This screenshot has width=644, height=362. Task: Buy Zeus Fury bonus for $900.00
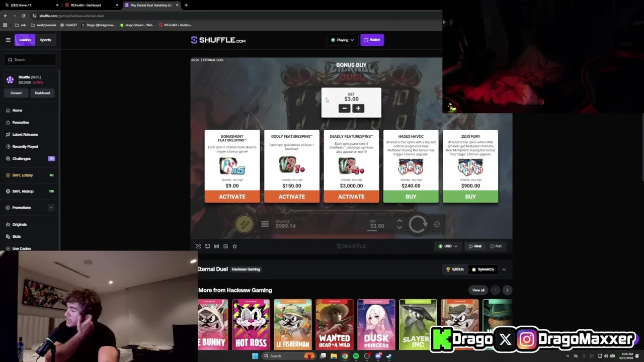pyautogui.click(x=470, y=197)
